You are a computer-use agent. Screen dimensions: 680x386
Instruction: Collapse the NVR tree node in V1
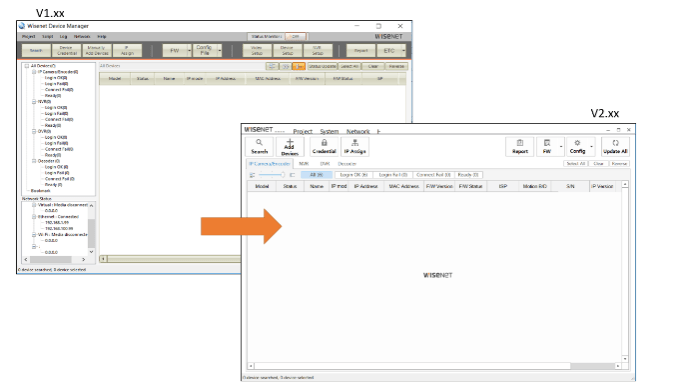[x=34, y=101]
